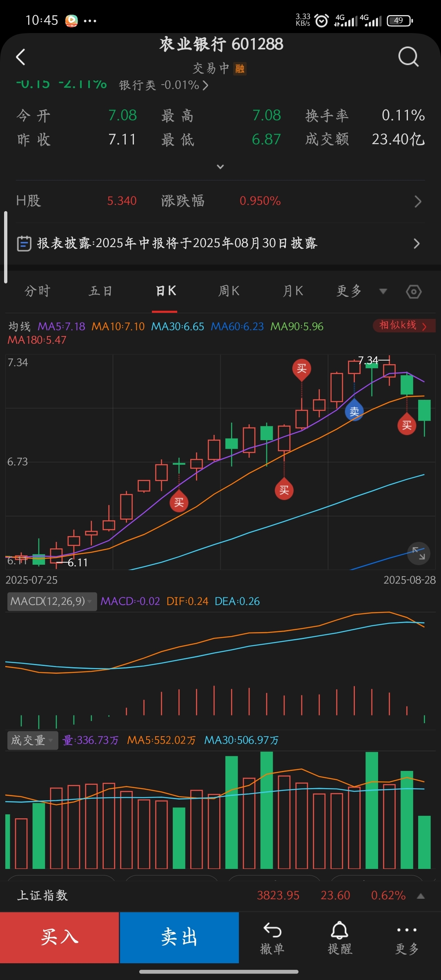The height and width of the screenshot is (980, 441).
Task: Tap MA90:5.96 moving average label
Action: coord(297,327)
